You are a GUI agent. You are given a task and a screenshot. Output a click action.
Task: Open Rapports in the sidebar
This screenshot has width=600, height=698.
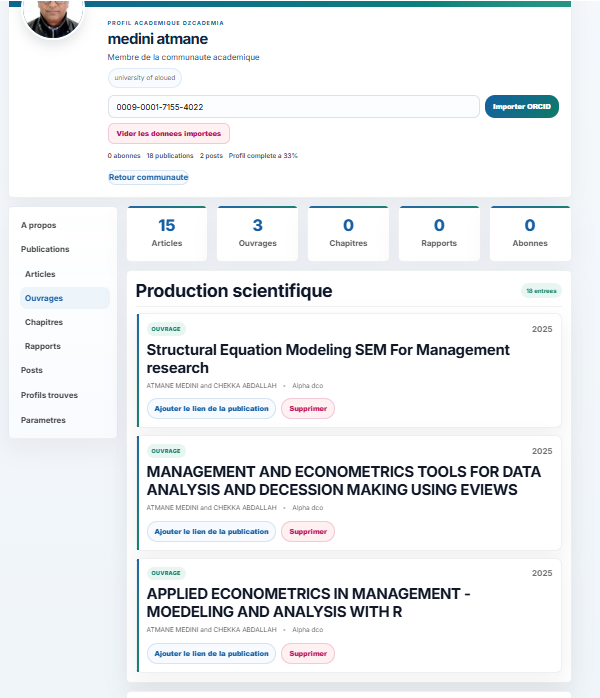(x=43, y=346)
